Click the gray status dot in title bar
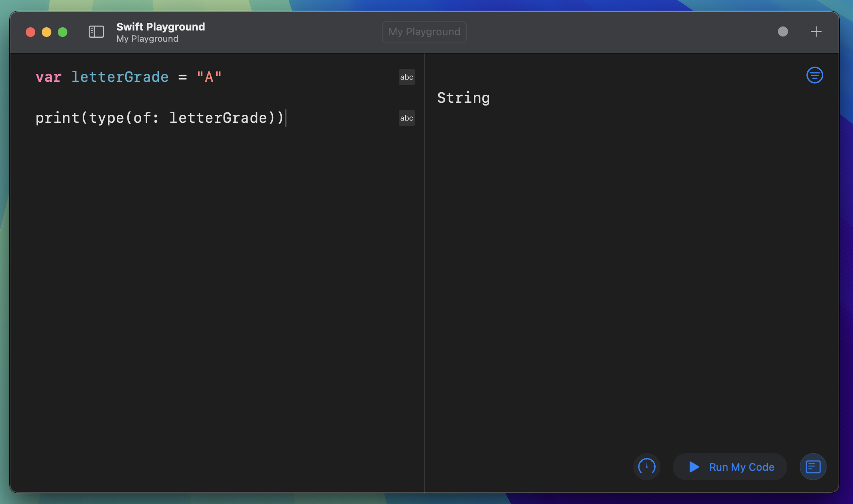 pyautogui.click(x=783, y=32)
